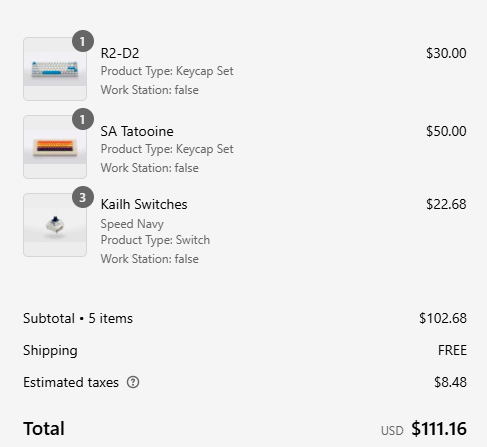The width and height of the screenshot is (487, 447).
Task: Click the R2-D2 quantity badge
Action: [83, 41]
